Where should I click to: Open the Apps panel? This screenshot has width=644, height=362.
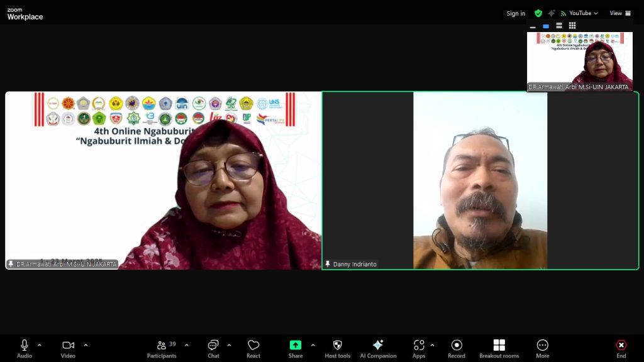tap(419, 349)
